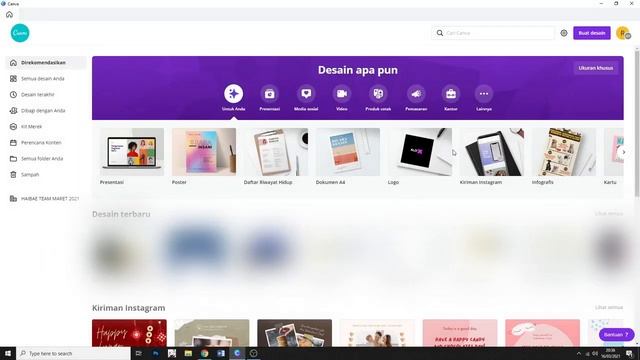Image resolution: width=640 pixels, height=360 pixels.
Task: Open Chrome from taskbar
Action: 204,353
